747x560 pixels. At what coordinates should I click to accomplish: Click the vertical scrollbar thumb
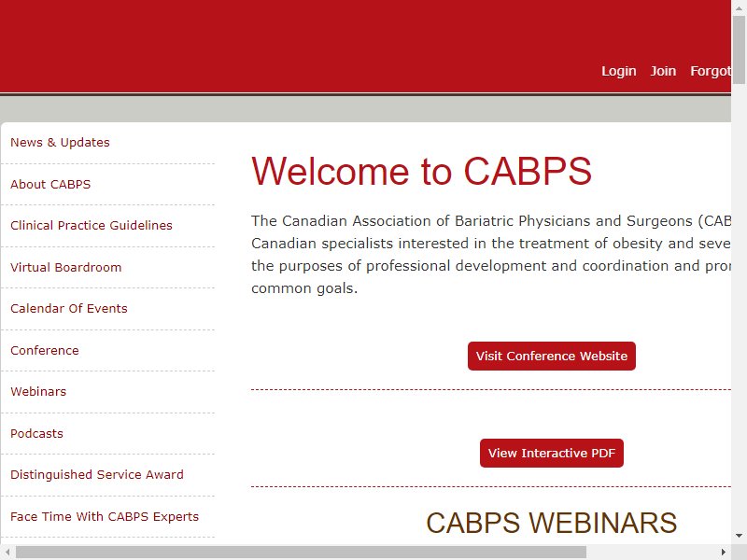(x=739, y=50)
